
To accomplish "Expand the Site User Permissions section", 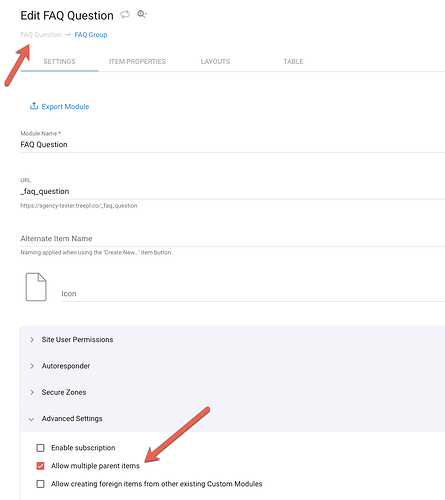I will [x=232, y=340].
